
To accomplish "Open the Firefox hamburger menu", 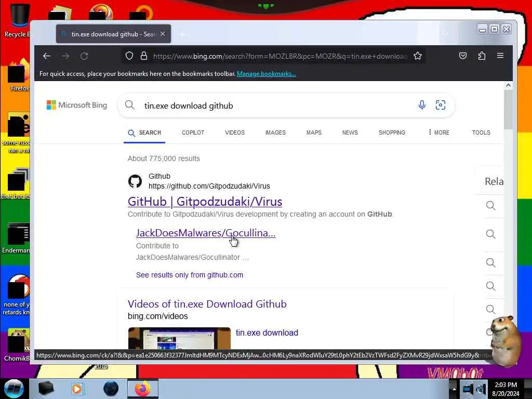I will click(500, 56).
